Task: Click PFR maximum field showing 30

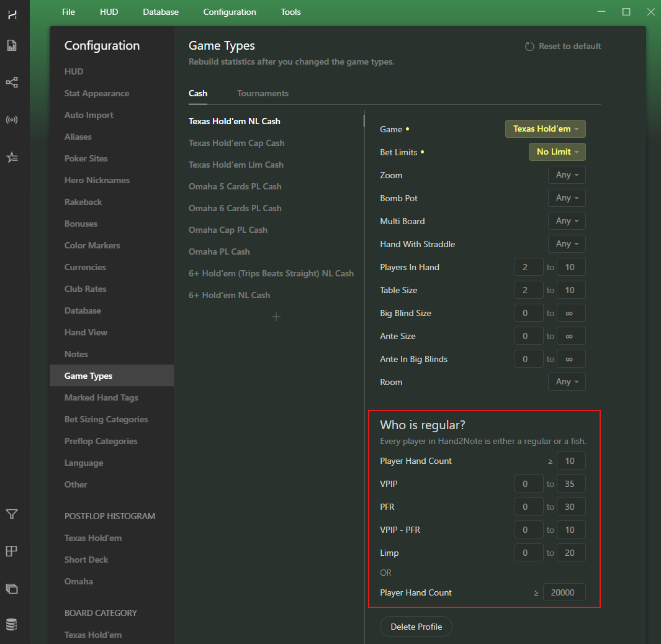Action: (571, 507)
